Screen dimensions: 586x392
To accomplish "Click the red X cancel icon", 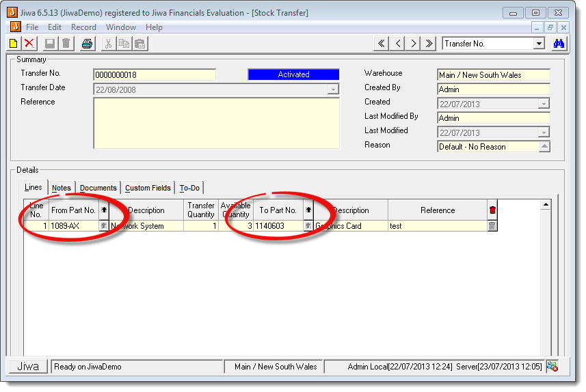I will coord(29,44).
